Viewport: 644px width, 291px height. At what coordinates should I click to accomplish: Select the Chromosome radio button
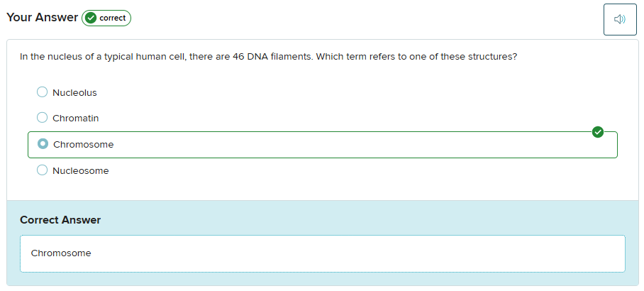(43, 144)
